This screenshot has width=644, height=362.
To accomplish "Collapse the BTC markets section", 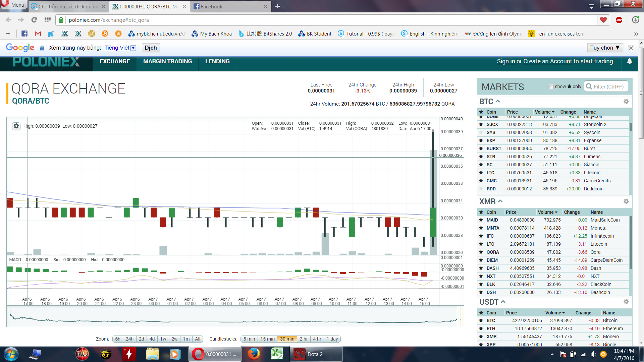I will click(x=498, y=101).
